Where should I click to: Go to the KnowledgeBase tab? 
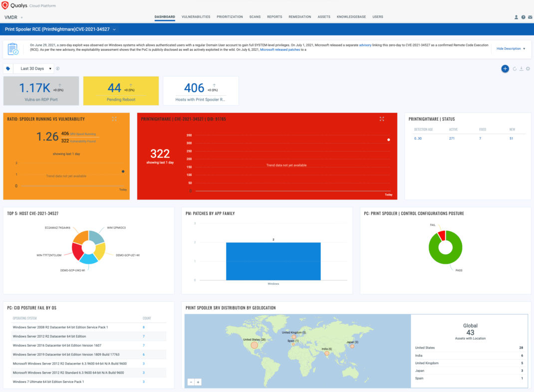pyautogui.click(x=351, y=16)
